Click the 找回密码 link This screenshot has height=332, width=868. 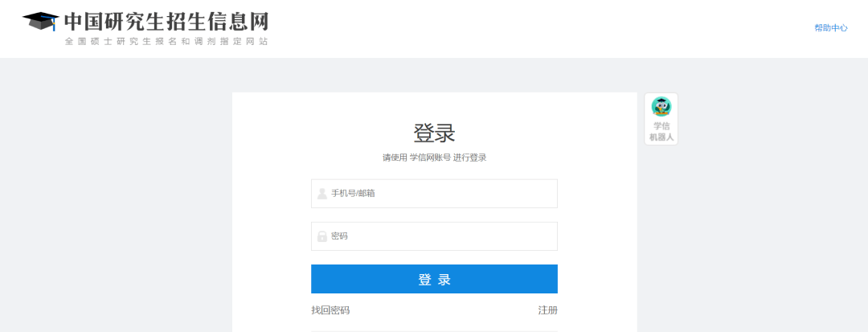coord(330,310)
